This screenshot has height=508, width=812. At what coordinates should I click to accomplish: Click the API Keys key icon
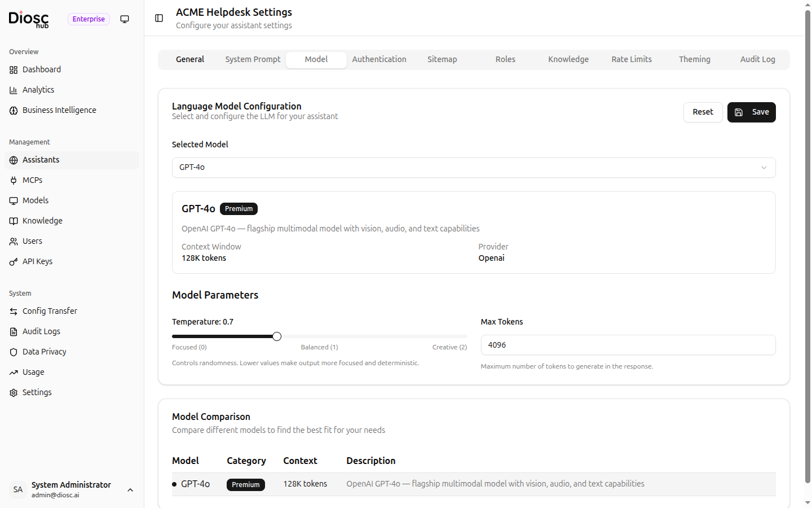tap(14, 262)
